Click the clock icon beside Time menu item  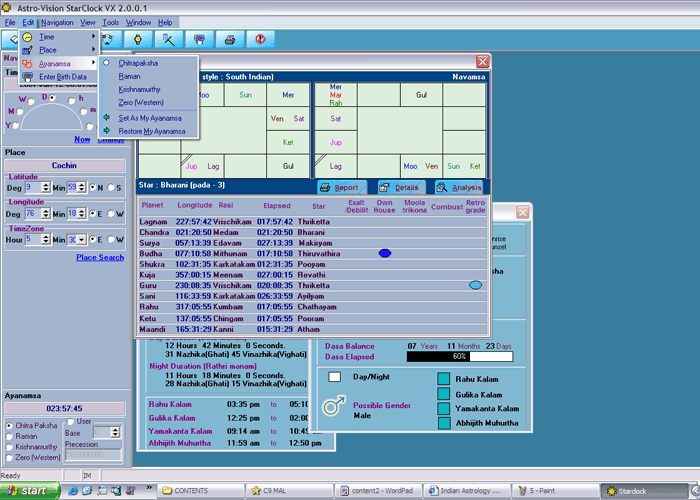tap(27, 37)
